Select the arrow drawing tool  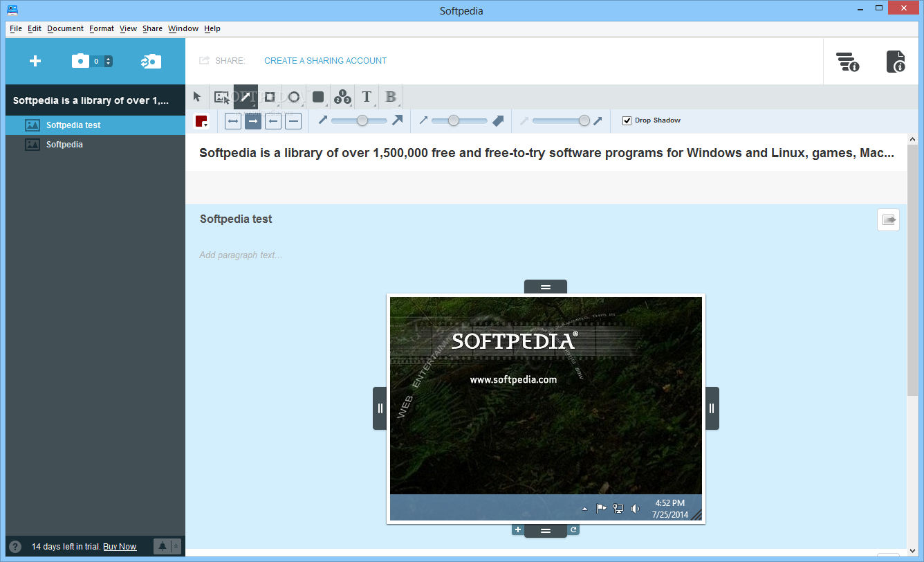click(x=246, y=97)
